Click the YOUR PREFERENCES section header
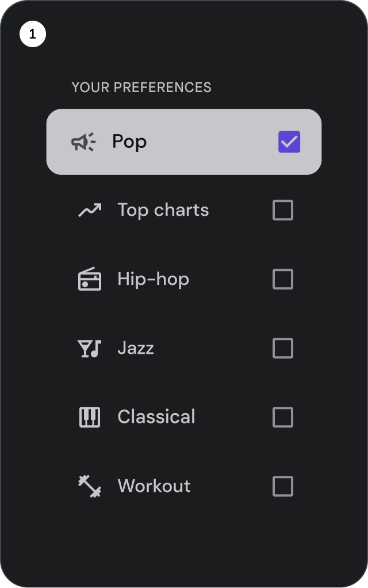This screenshot has height=588, width=368. [x=141, y=87]
